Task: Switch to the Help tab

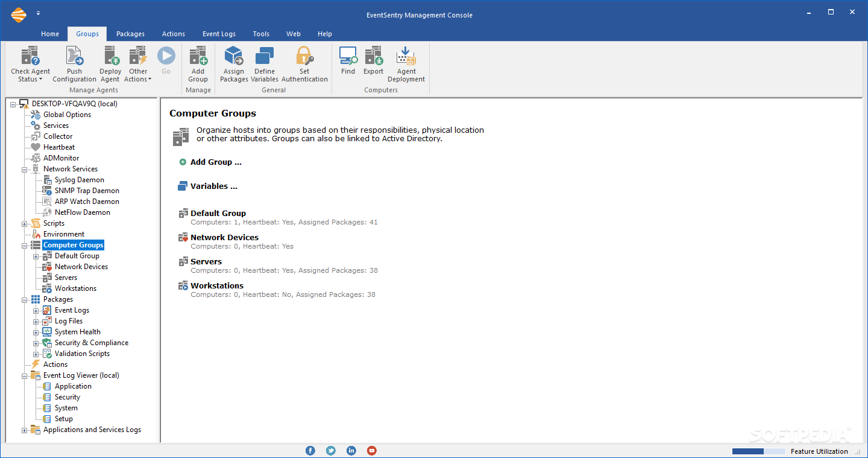Action: 325,34
